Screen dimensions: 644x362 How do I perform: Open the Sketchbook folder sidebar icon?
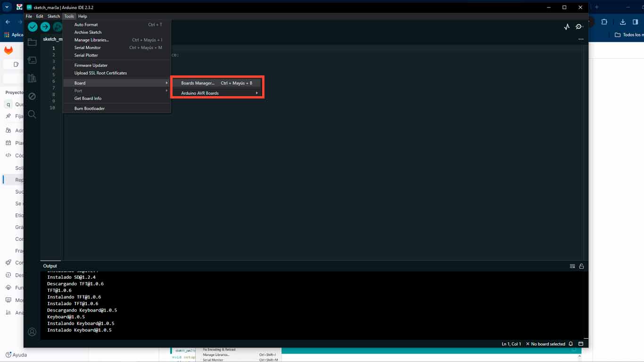(32, 42)
